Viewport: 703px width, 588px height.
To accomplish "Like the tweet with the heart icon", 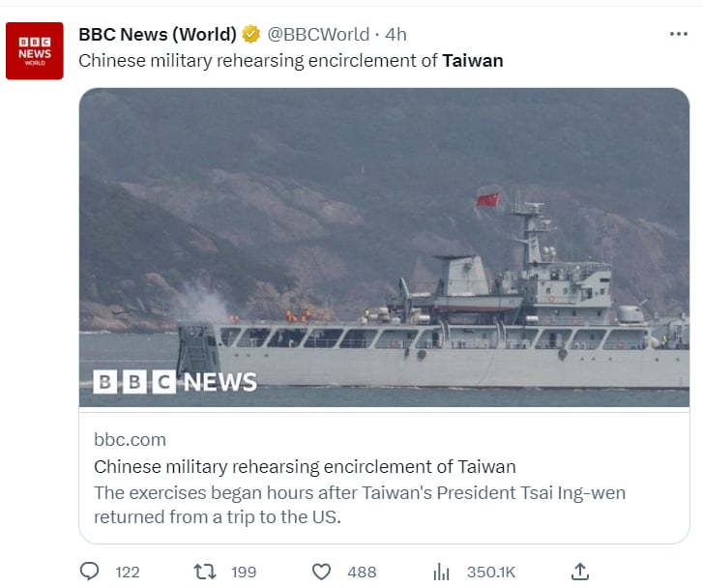I will point(321,572).
